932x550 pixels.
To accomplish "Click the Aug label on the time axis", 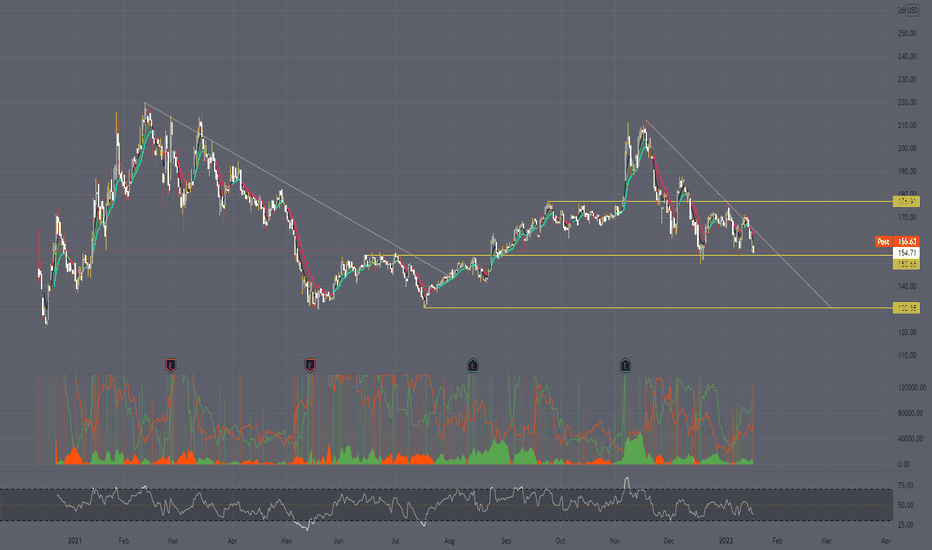I will pos(450,540).
